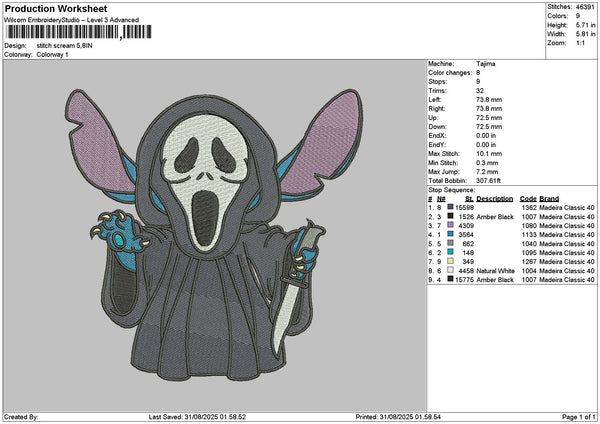This screenshot has width=600, height=424.
Task: Click stitch count "15775" in stop row 9
Action: pos(464,280)
